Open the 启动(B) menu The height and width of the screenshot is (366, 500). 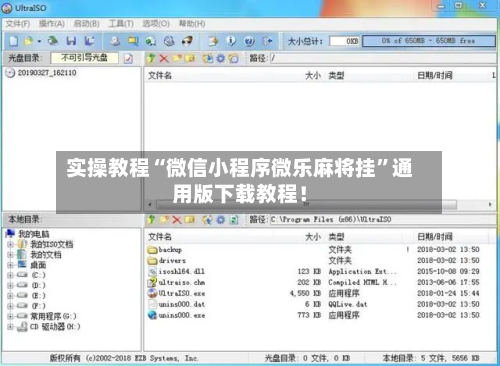[86, 24]
